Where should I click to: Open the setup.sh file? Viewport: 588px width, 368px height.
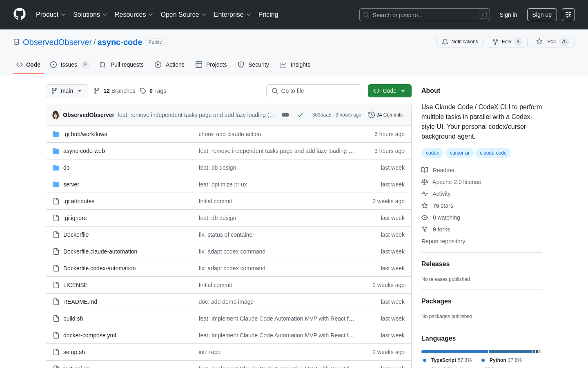[x=74, y=352]
